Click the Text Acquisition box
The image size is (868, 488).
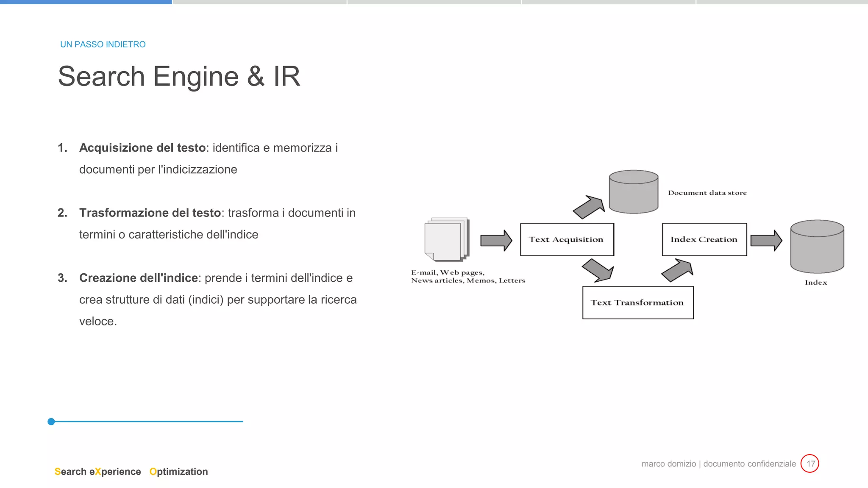coord(567,239)
